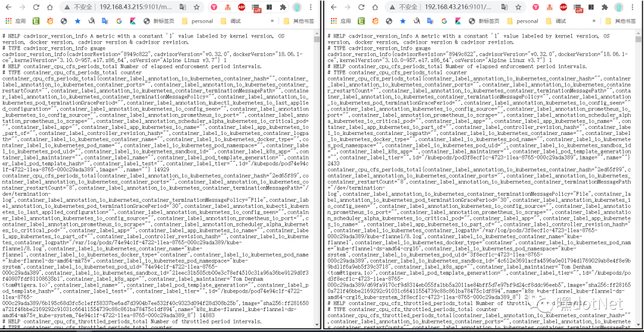Open the profile avatar in right window

pos(618,7)
